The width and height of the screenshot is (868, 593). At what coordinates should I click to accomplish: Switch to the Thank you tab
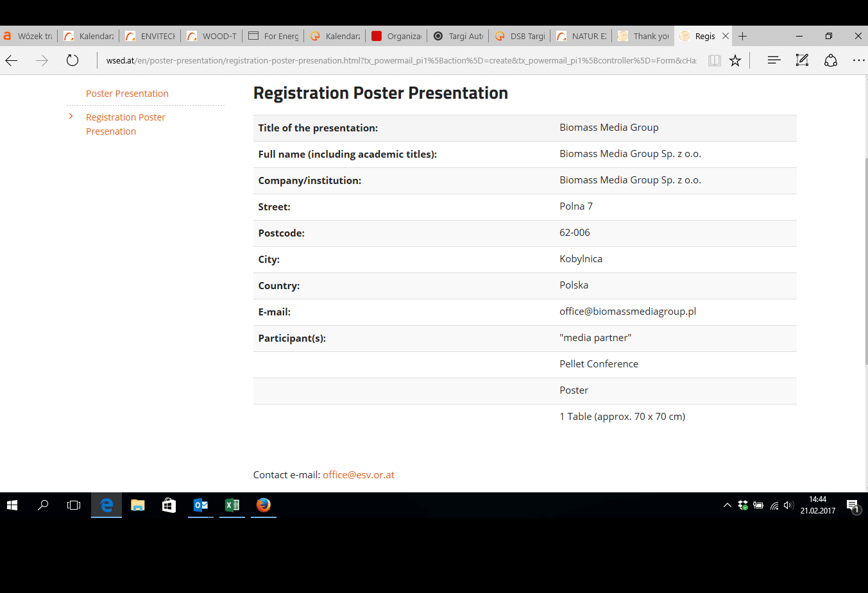pyautogui.click(x=643, y=36)
